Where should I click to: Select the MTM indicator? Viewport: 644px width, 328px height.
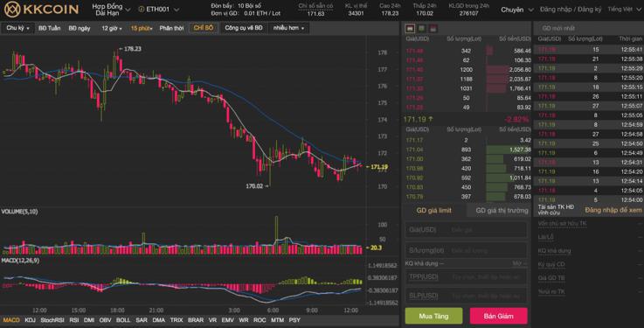pyautogui.click(x=277, y=320)
